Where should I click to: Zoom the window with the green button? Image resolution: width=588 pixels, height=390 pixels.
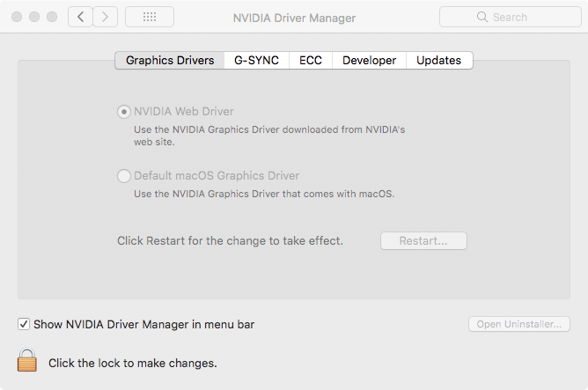53,17
